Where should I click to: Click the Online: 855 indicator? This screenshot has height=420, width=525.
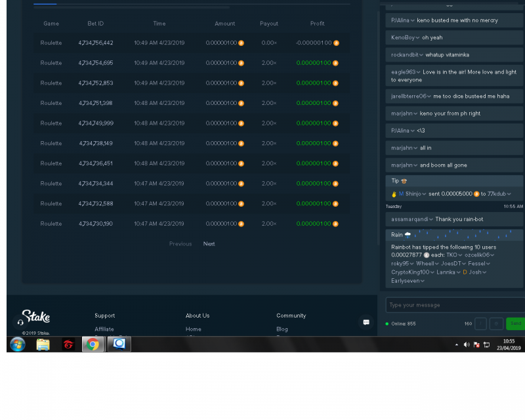tap(401, 324)
